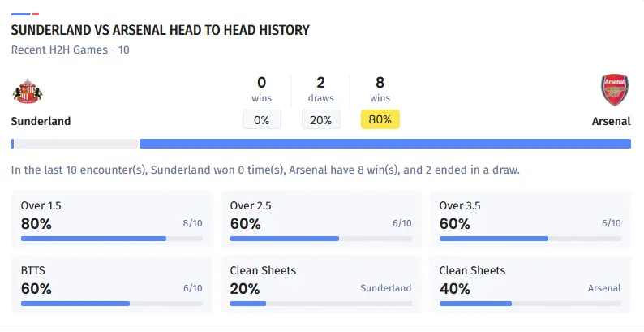This screenshot has height=332, width=644.
Task: Click the 20% draws badge
Action: pos(320,119)
